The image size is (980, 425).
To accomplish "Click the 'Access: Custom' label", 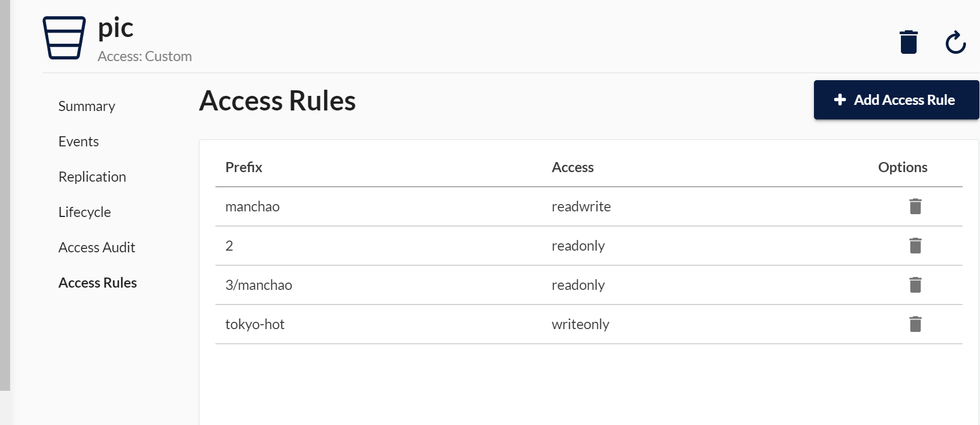I will point(145,56).
